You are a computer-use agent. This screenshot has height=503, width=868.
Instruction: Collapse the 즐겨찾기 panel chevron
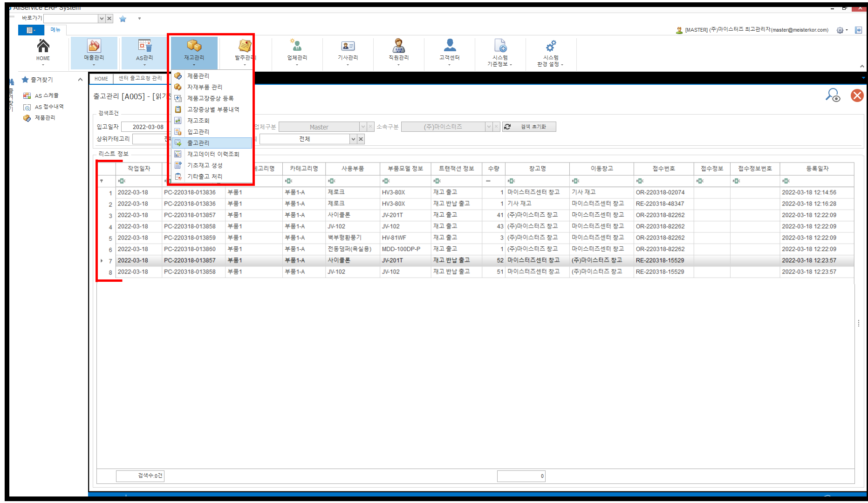tap(81, 80)
